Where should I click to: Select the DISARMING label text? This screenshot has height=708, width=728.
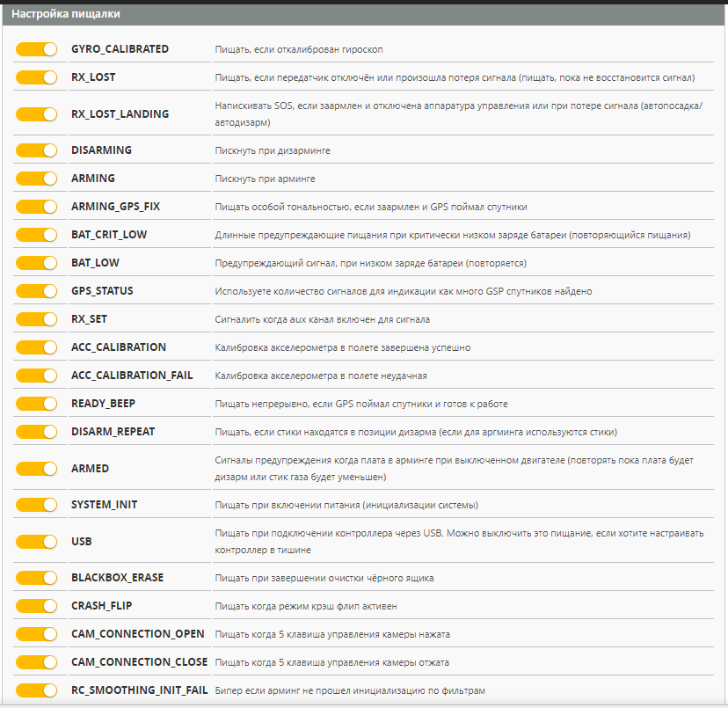click(x=101, y=150)
